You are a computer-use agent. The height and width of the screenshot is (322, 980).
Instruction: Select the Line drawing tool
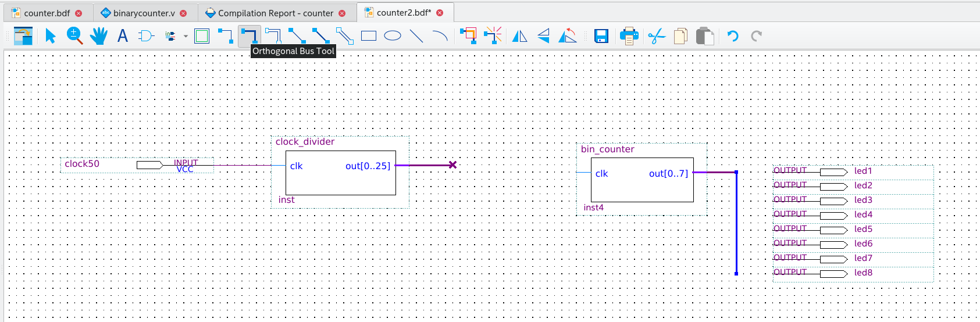[416, 36]
